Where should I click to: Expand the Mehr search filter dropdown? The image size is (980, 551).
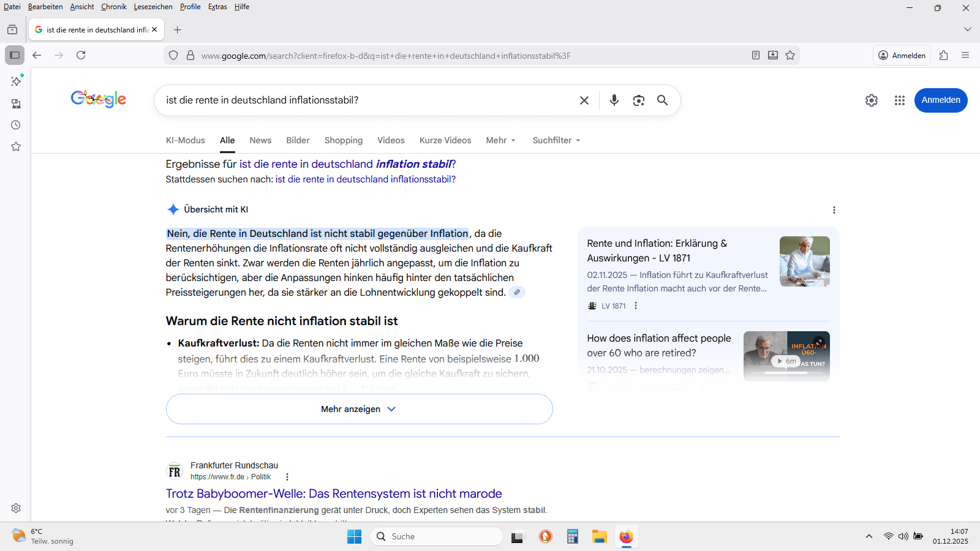click(x=500, y=140)
